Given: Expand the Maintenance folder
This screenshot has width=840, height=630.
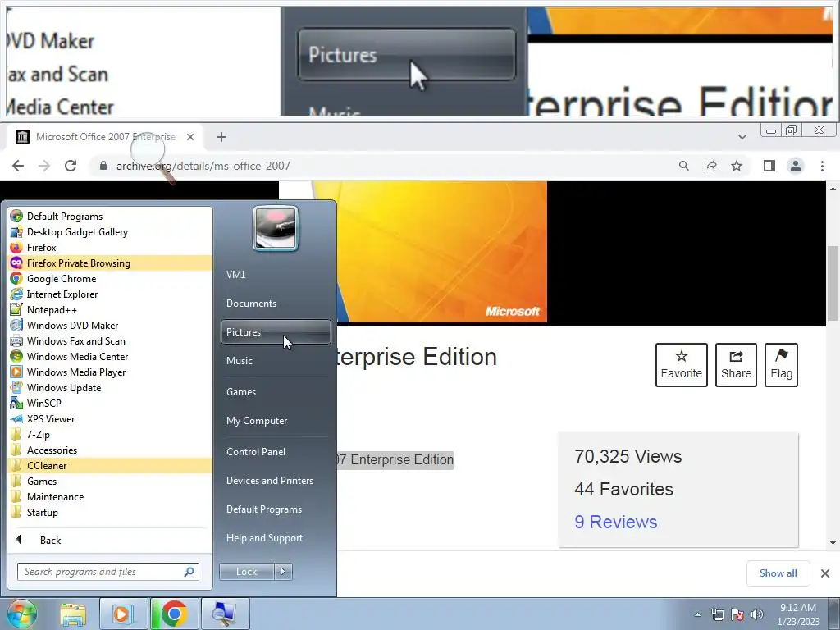Looking at the screenshot, I should click(111, 496).
